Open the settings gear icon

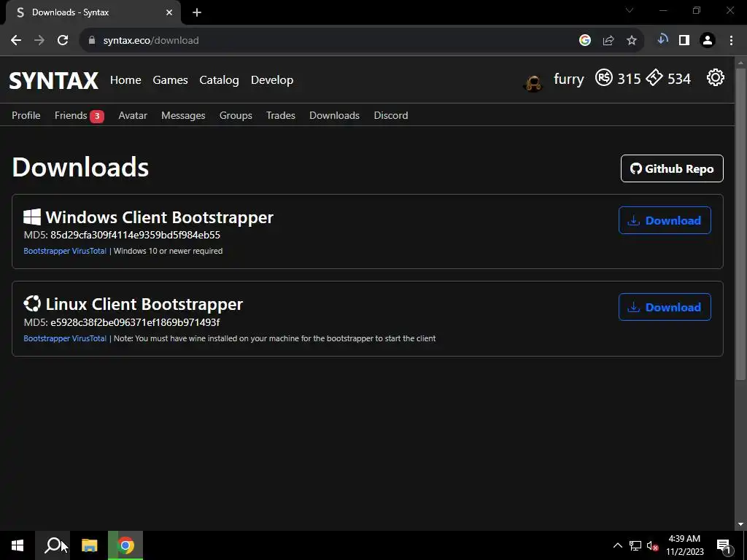715,77
